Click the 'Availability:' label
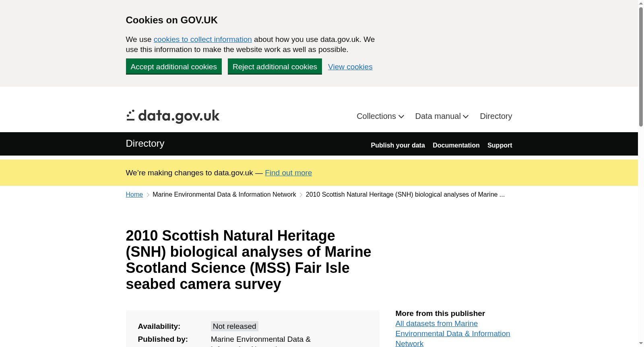 point(159,326)
